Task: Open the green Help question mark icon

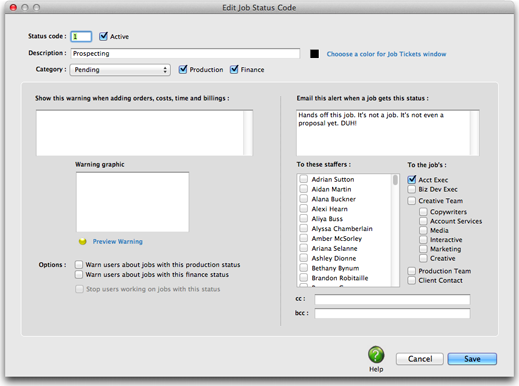Action: tap(376, 355)
